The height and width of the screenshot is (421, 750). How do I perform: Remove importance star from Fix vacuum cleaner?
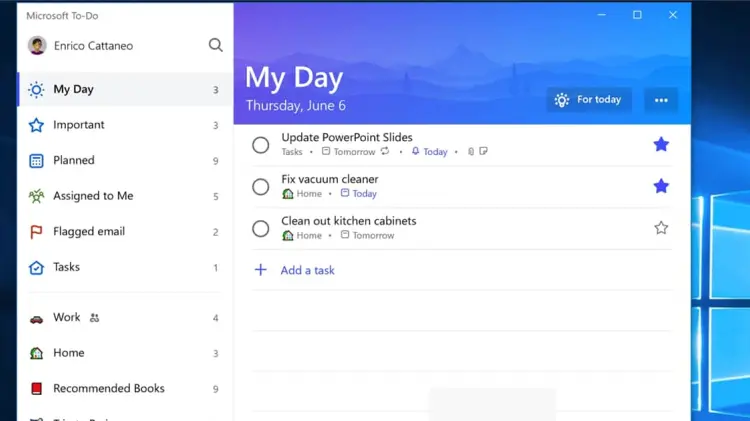click(x=661, y=186)
